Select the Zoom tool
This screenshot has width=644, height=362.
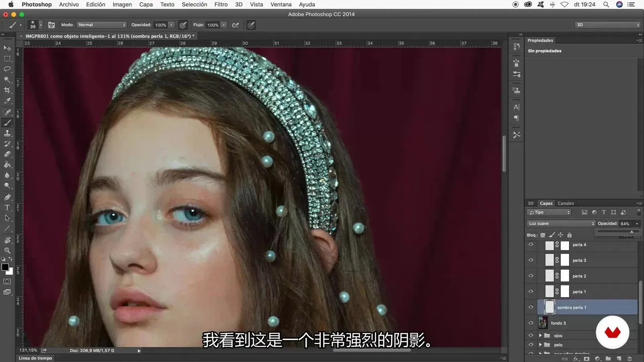7,250
